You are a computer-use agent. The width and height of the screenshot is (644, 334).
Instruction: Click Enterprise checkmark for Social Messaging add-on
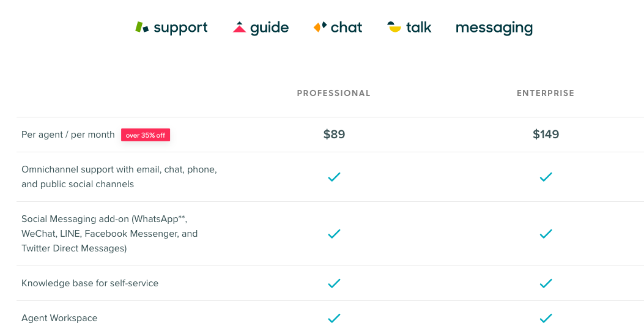click(x=546, y=233)
